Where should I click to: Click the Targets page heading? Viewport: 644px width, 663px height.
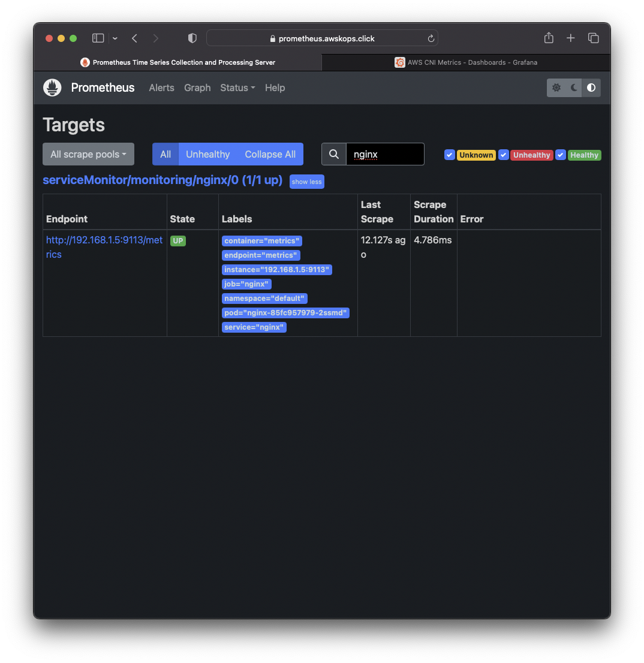(x=74, y=125)
